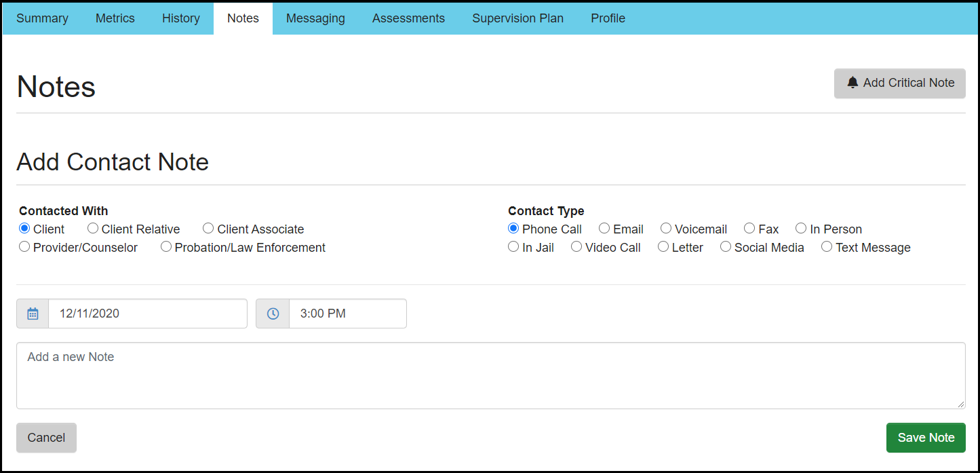Viewport: 980px width, 473px height.
Task: Open the Assessments tab
Action: click(408, 18)
